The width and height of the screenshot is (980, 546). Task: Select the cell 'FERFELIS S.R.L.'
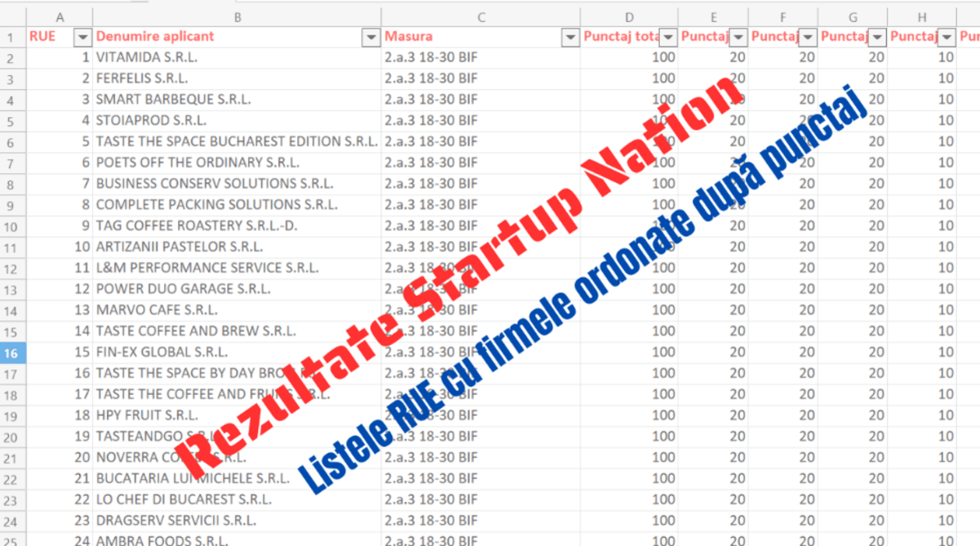(238, 78)
